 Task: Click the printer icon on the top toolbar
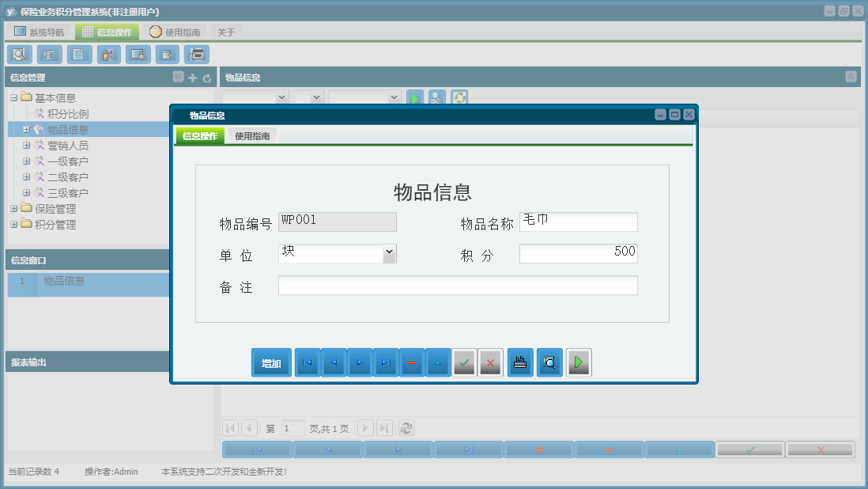tap(197, 54)
